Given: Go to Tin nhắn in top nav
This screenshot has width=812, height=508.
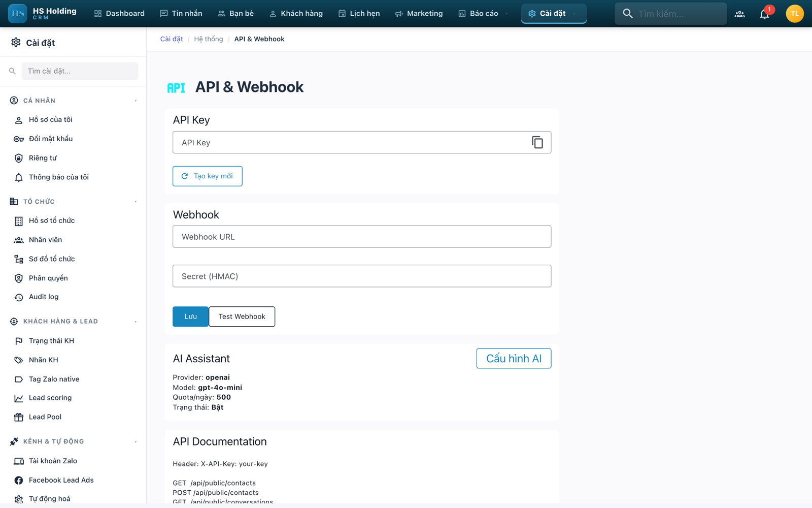Looking at the screenshot, I should click(181, 14).
